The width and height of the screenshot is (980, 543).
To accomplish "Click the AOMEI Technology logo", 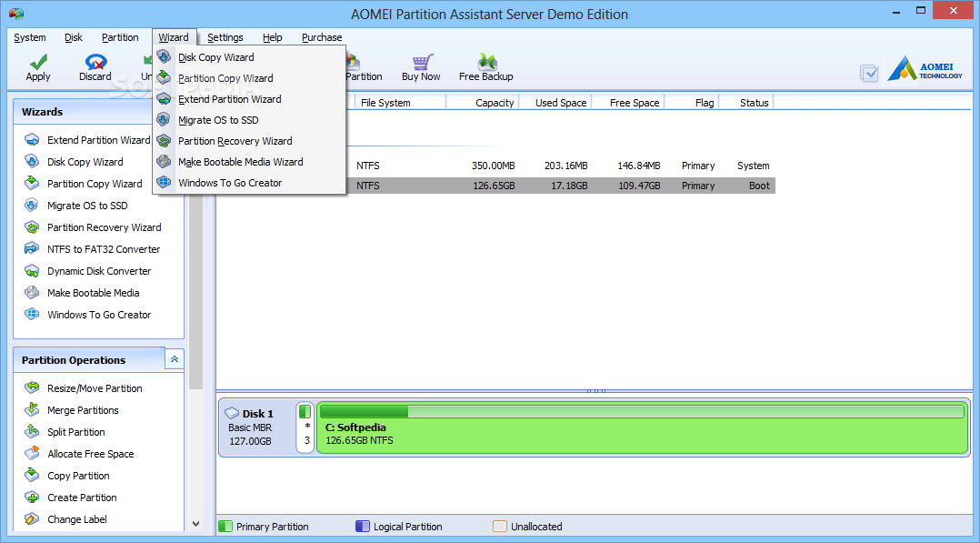I will click(925, 69).
